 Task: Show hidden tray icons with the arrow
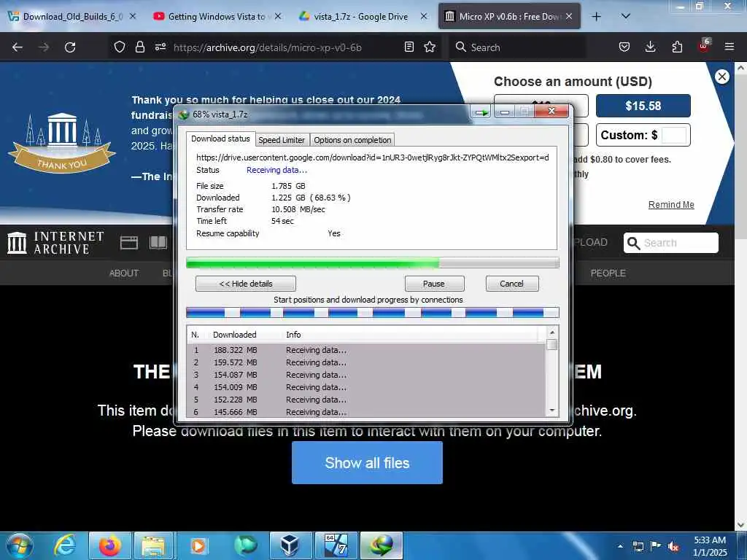coord(620,546)
